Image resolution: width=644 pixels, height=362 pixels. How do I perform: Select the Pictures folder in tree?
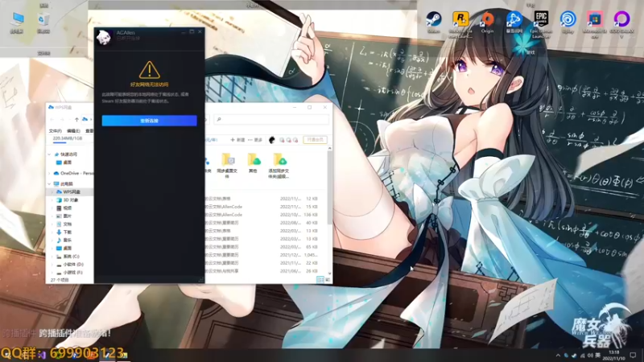[x=64, y=216]
